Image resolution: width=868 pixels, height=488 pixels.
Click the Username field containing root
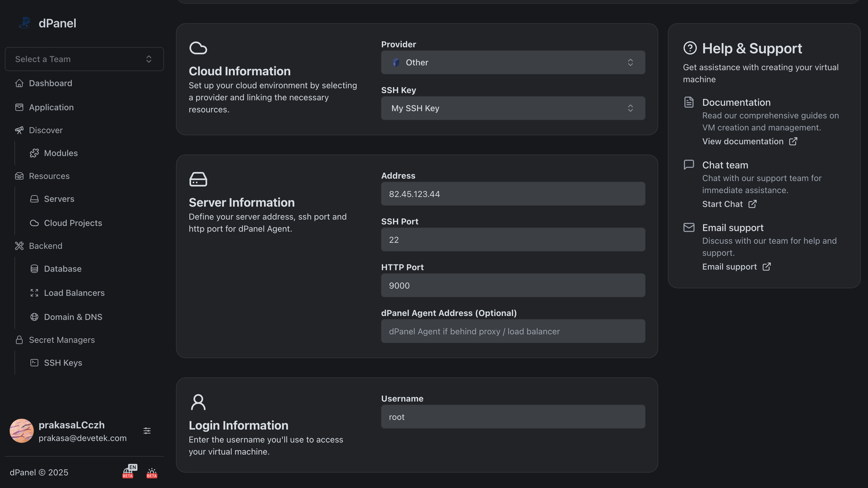point(513,417)
